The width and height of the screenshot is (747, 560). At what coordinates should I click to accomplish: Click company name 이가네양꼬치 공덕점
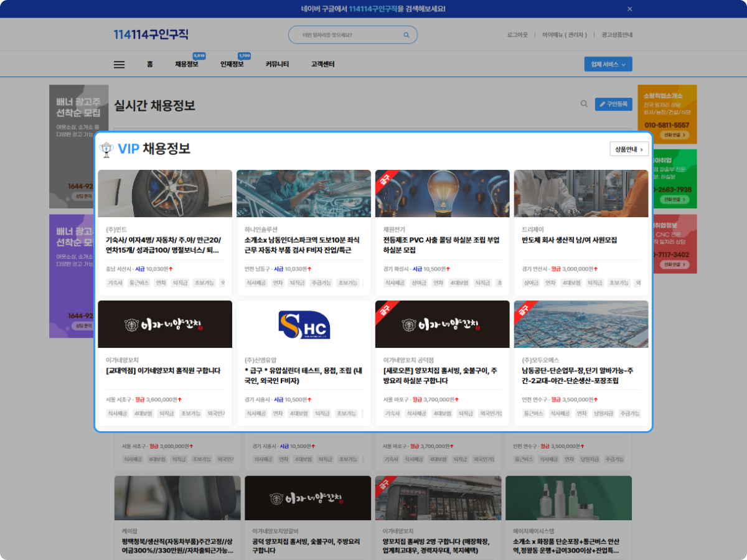[x=408, y=360]
